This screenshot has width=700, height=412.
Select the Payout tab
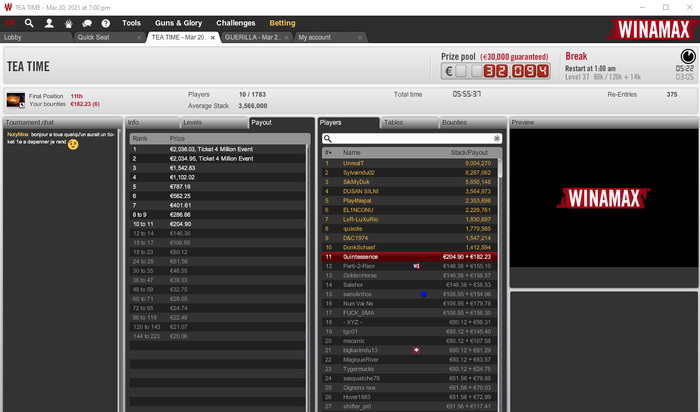pyautogui.click(x=281, y=123)
